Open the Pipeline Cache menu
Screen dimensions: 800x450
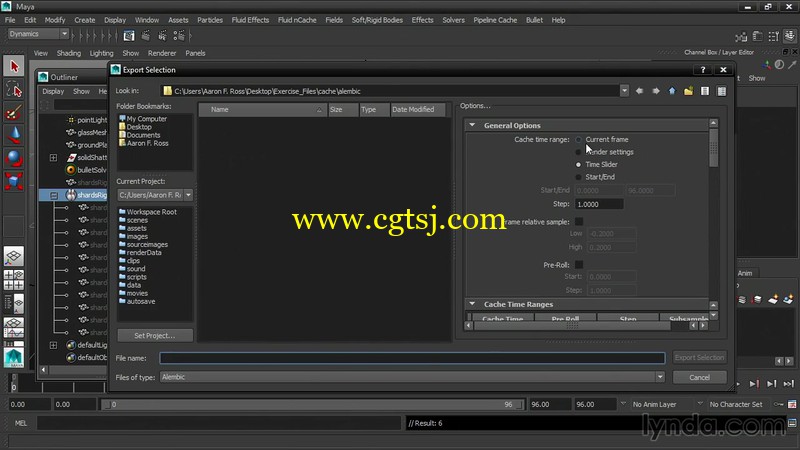tap(495, 20)
